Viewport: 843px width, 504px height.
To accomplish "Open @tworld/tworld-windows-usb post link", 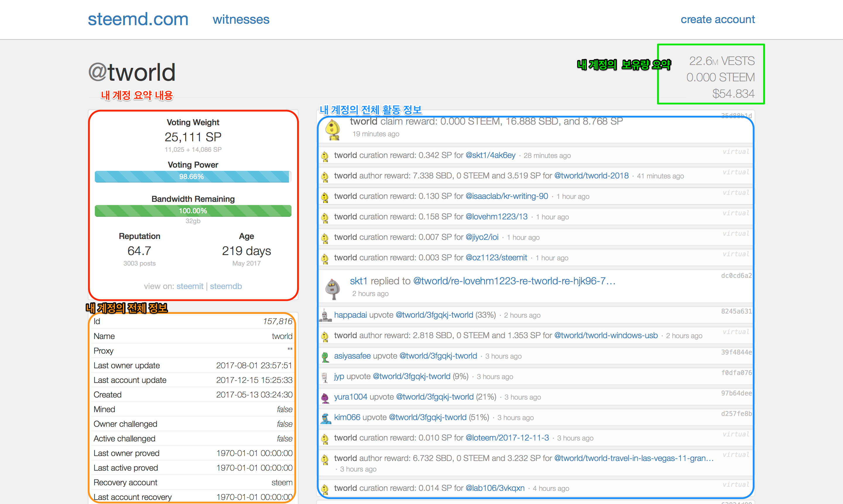I will (x=606, y=335).
